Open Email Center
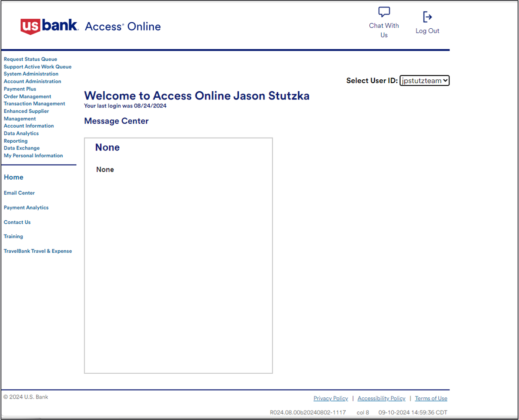Screen dimensions: 519x420 pyautogui.click(x=19, y=193)
